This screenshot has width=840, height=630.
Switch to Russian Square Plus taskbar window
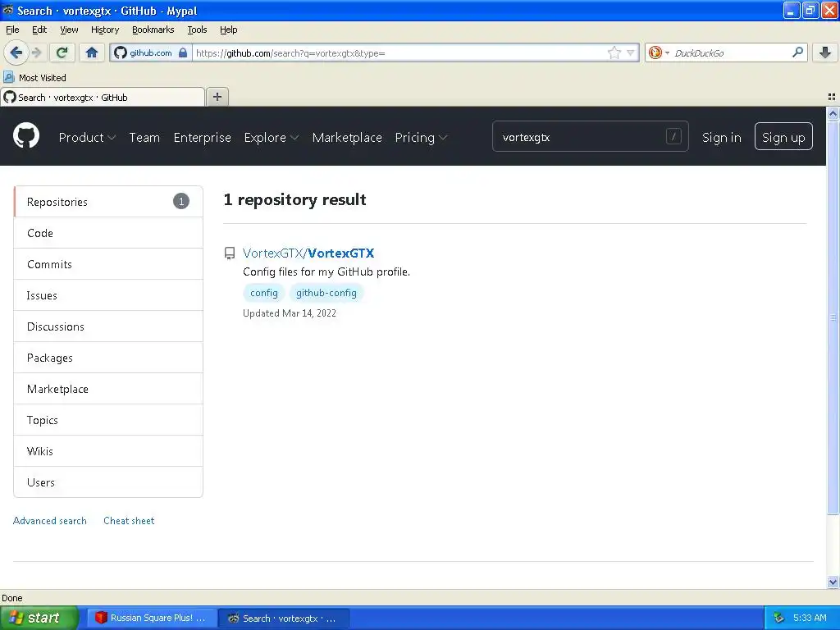coord(152,618)
